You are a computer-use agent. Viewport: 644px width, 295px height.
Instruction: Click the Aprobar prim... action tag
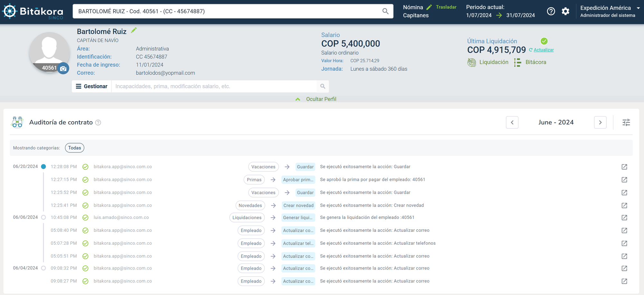[x=298, y=180]
